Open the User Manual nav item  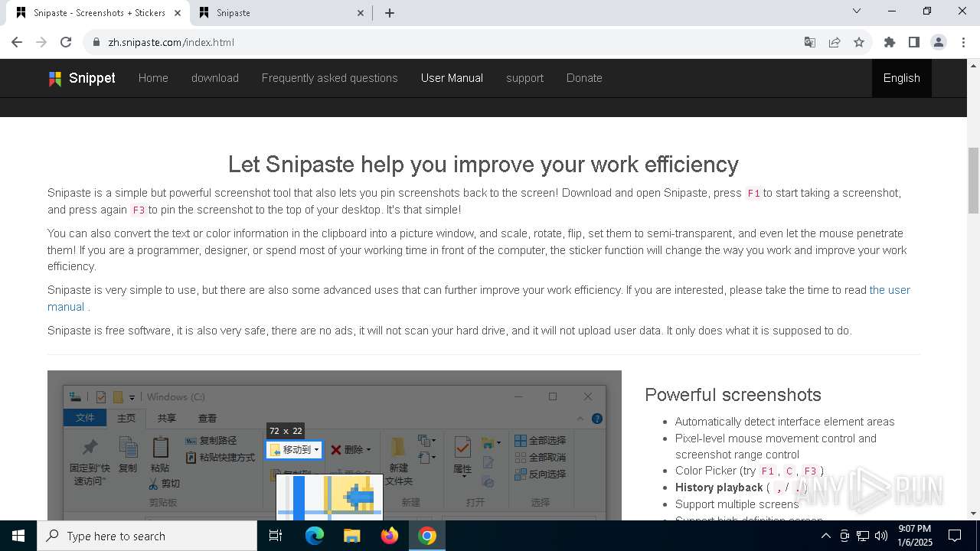[452, 78]
